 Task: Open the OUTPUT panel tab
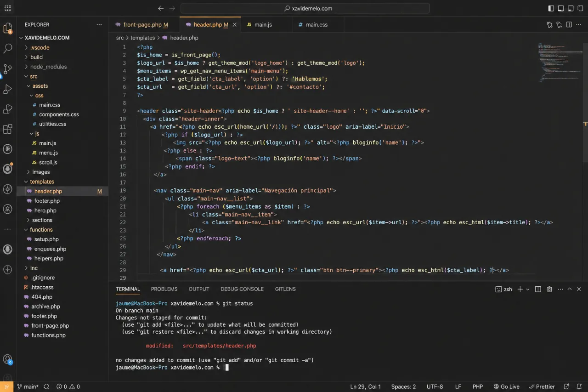[x=199, y=289]
